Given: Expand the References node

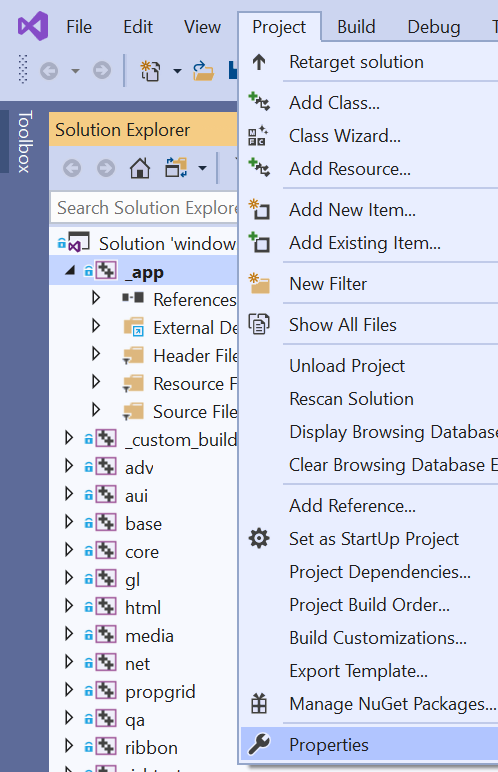Looking at the screenshot, I should pyautogui.click(x=96, y=298).
